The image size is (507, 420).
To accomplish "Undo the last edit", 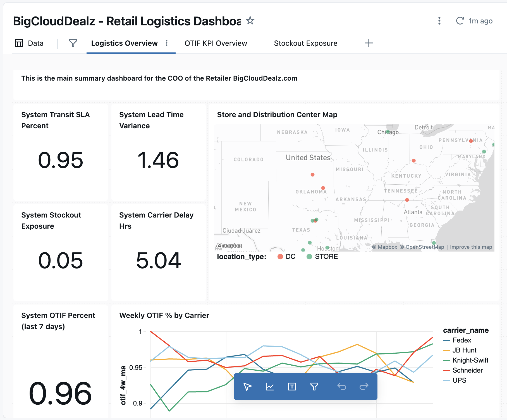I will pos(341,387).
